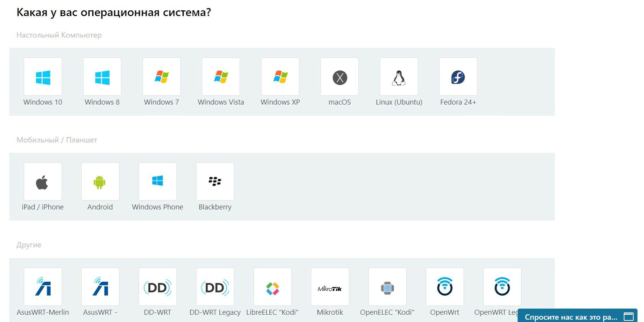Viewport: 644px width, 322px height.
Task: Click the 'Linux (Ubuntu)' text label
Action: (x=399, y=102)
